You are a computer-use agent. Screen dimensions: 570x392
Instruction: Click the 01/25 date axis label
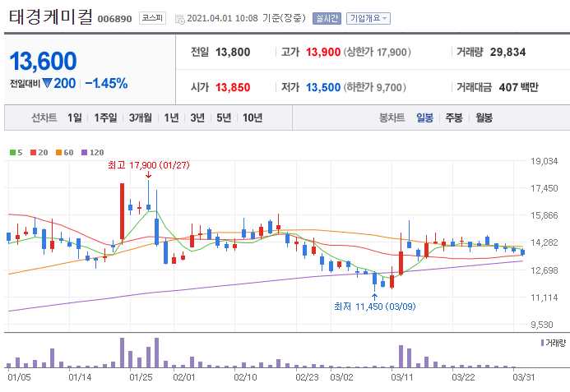tap(141, 377)
